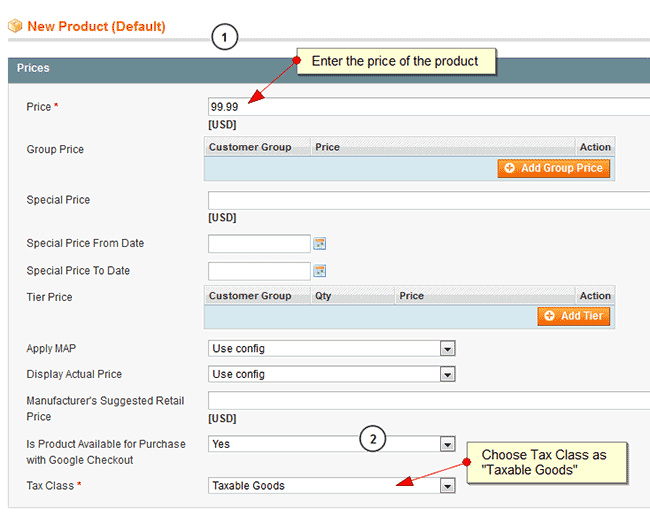650x516 pixels.
Task: Click the Display Actual Price label
Action: click(74, 374)
